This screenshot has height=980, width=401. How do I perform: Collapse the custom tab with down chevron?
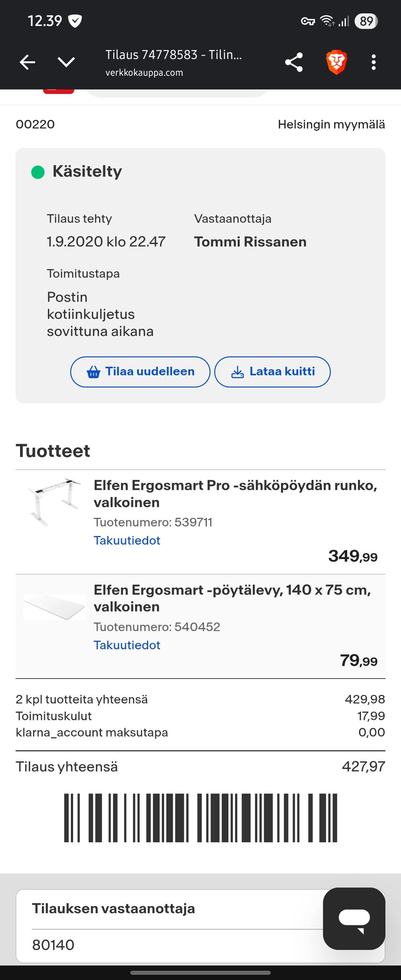click(66, 63)
